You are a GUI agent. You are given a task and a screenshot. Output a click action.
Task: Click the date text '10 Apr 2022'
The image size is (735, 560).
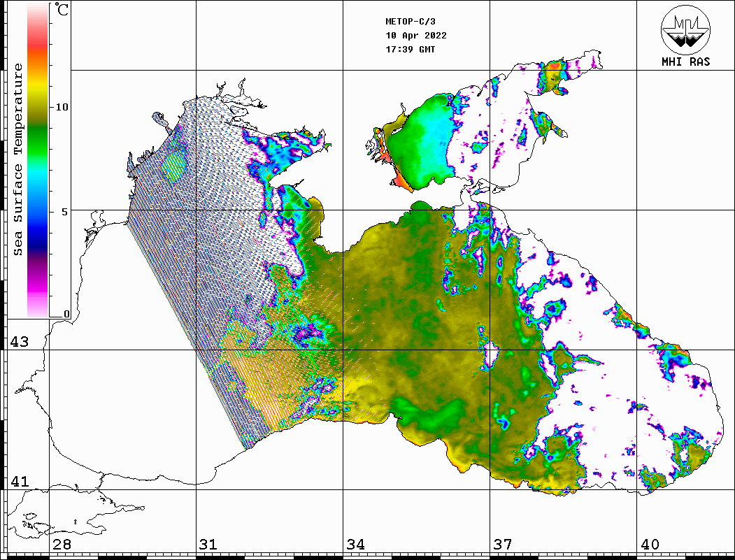(416, 36)
